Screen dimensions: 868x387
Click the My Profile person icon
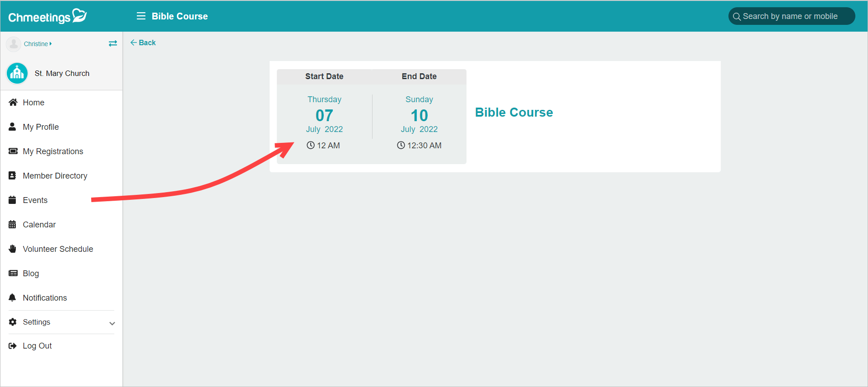click(12, 127)
